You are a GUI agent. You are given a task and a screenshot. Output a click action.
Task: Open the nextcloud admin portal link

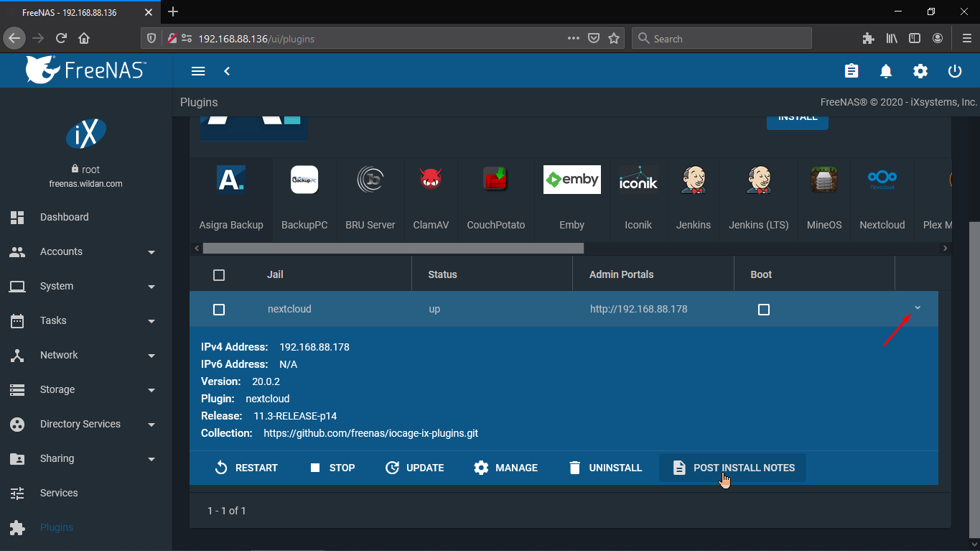point(639,309)
